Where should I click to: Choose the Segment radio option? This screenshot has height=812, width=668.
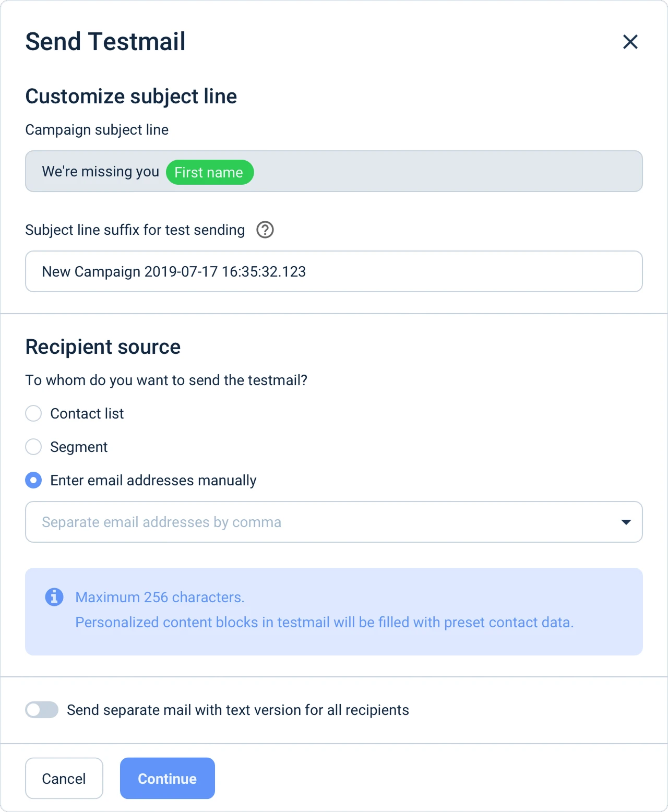click(33, 447)
